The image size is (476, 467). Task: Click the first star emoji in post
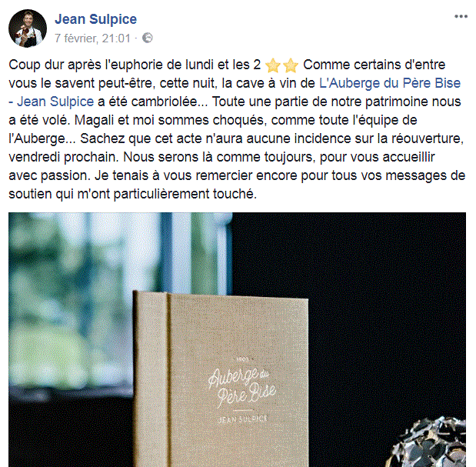pos(273,65)
